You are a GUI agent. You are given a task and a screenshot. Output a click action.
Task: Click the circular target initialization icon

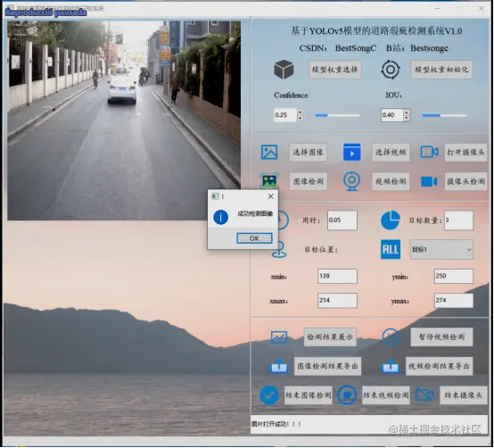click(x=391, y=70)
